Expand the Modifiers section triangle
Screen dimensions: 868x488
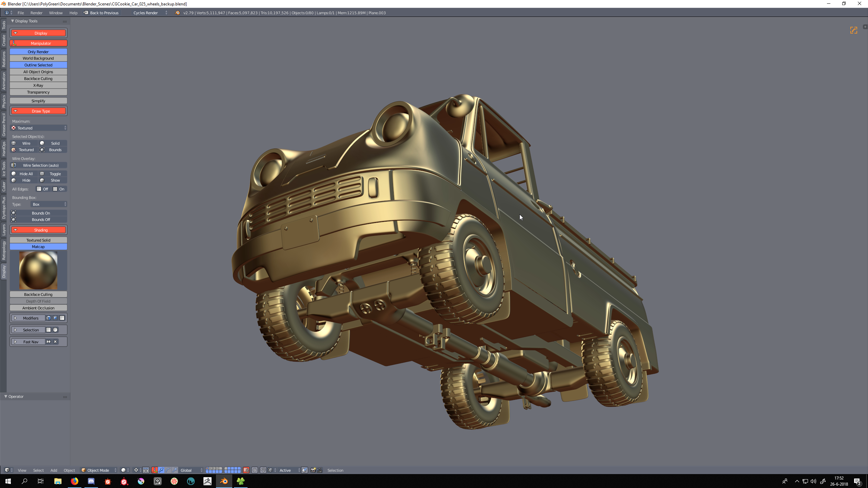click(15, 318)
